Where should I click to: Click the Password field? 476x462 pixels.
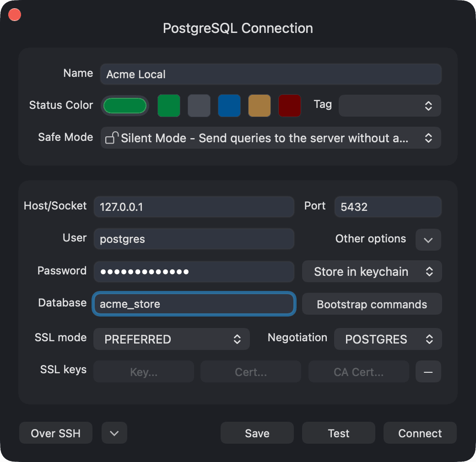click(194, 272)
